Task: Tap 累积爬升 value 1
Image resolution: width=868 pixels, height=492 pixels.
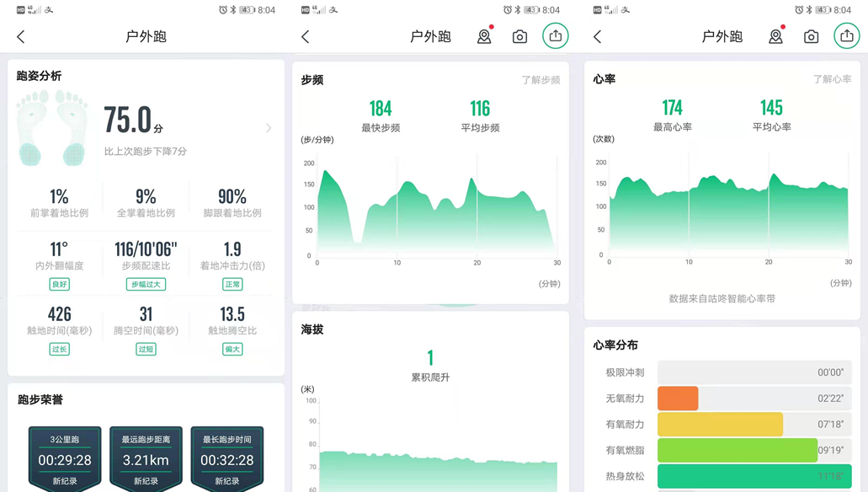Action: (430, 358)
